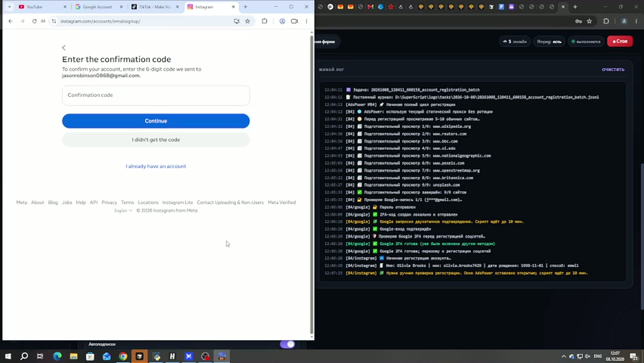The width and height of the screenshot is (644, 363).
Task: Open the Microsoft Store taskbar icon
Action: point(90,356)
